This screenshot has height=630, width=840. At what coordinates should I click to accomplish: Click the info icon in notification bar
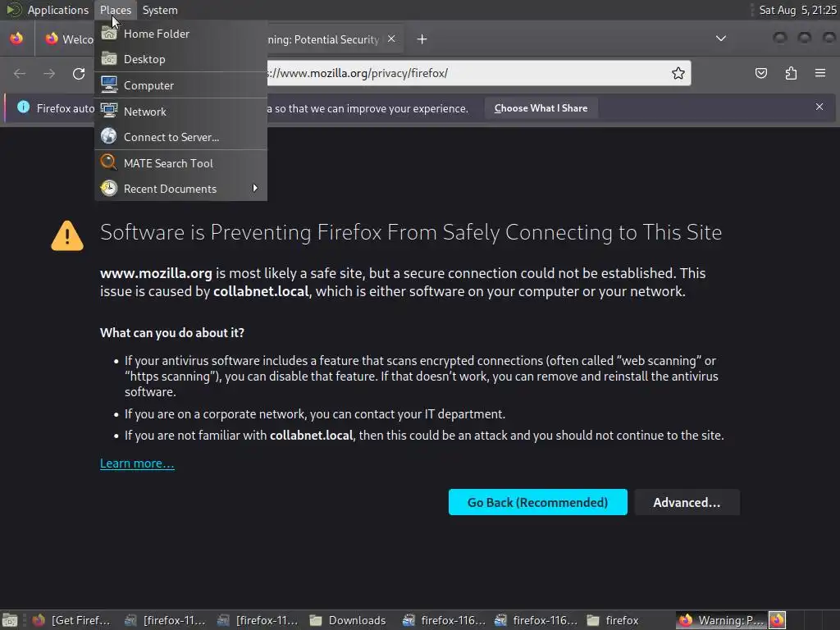pos(24,107)
